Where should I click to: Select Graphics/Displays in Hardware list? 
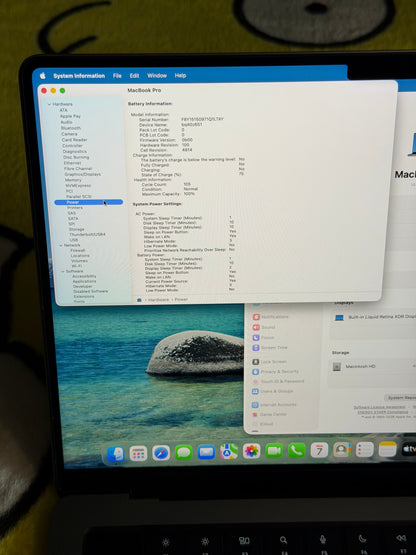82,174
